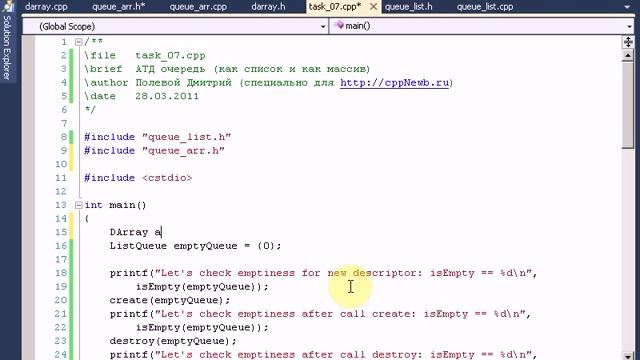The image size is (640, 360).
Task: Click the vertical scrollbar thumb
Action: [628, 105]
